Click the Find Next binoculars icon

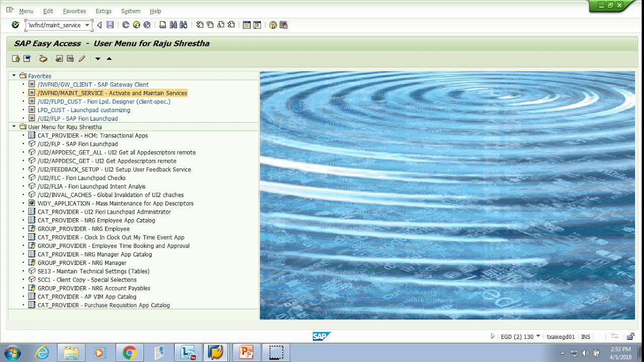pos(183,25)
